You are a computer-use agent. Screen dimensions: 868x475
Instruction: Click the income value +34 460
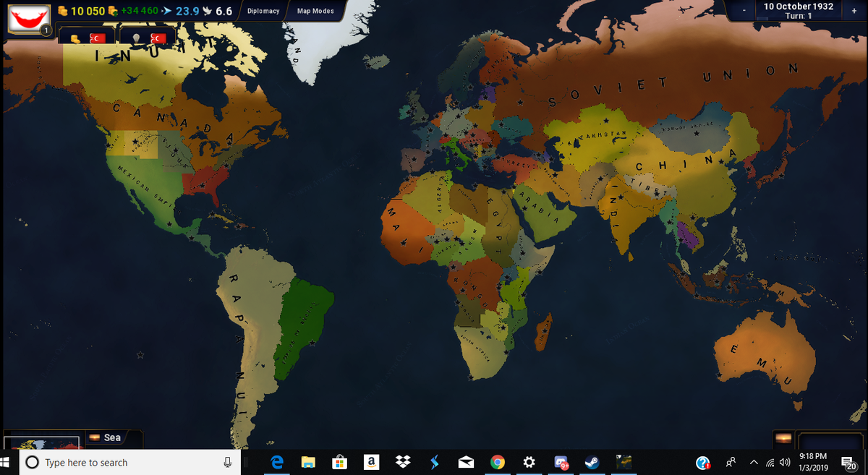click(140, 12)
